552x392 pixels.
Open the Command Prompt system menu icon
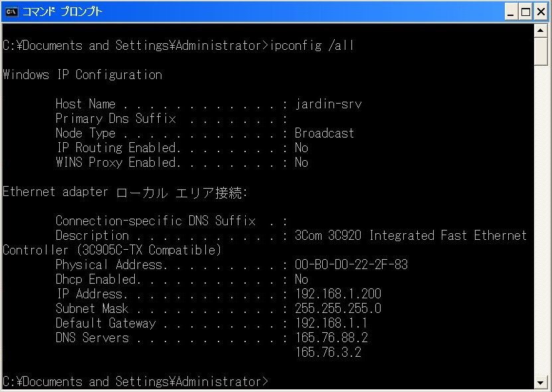click(11, 11)
